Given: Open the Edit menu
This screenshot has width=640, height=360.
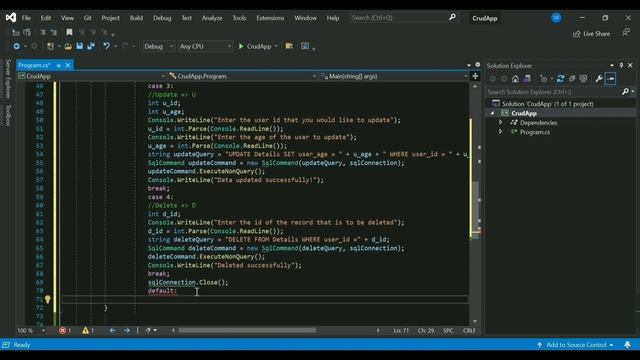Looking at the screenshot, I should click(x=46, y=18).
